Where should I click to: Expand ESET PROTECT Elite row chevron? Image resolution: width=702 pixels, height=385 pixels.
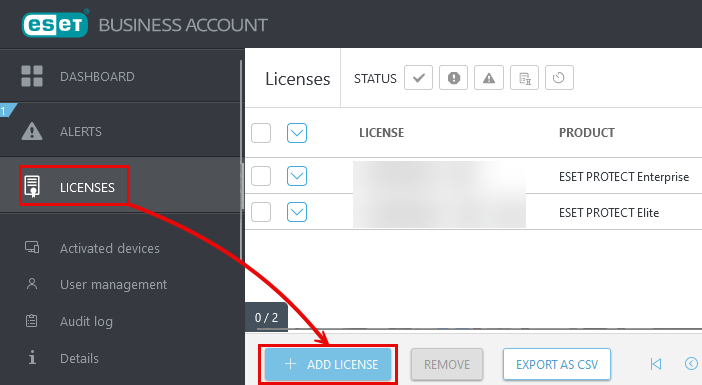point(297,212)
